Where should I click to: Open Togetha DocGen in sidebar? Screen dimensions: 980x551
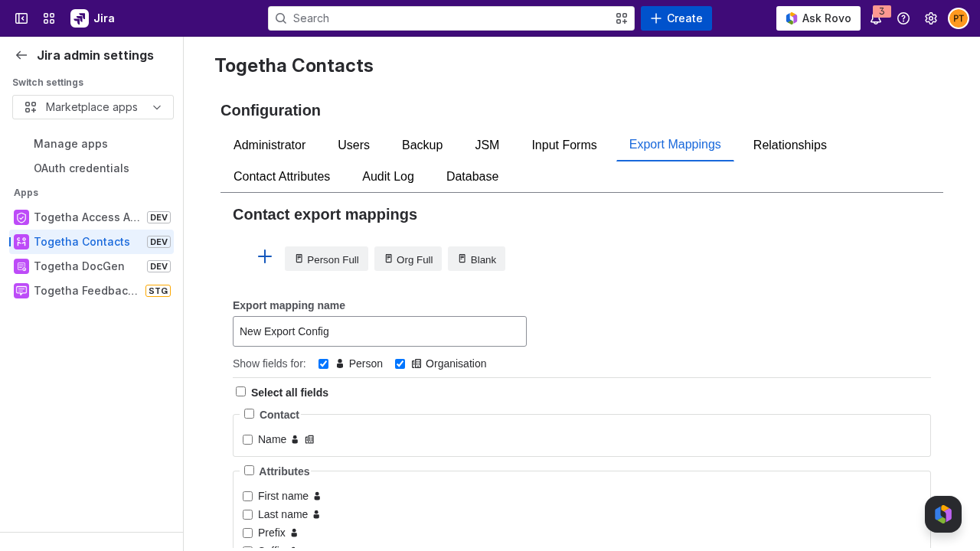[91, 266]
